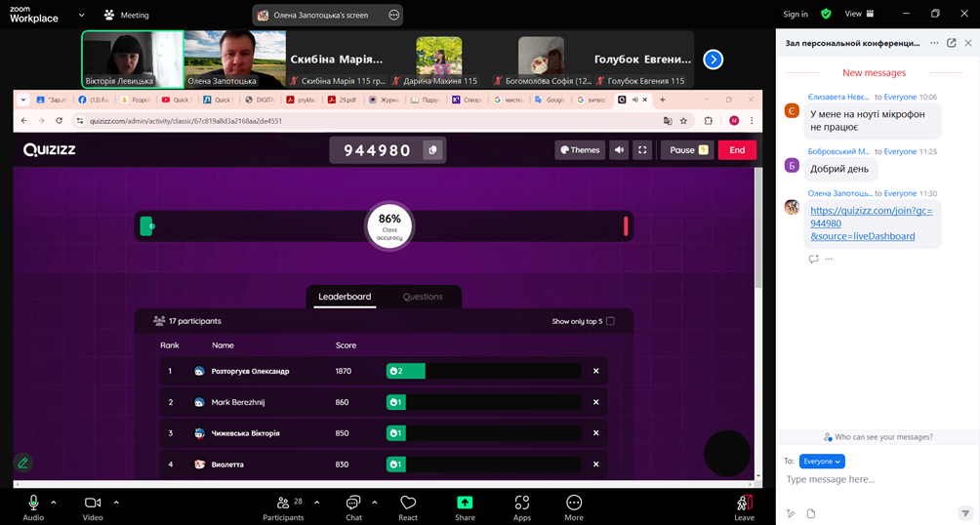
Task: Open the Participants panel
Action: [283, 507]
